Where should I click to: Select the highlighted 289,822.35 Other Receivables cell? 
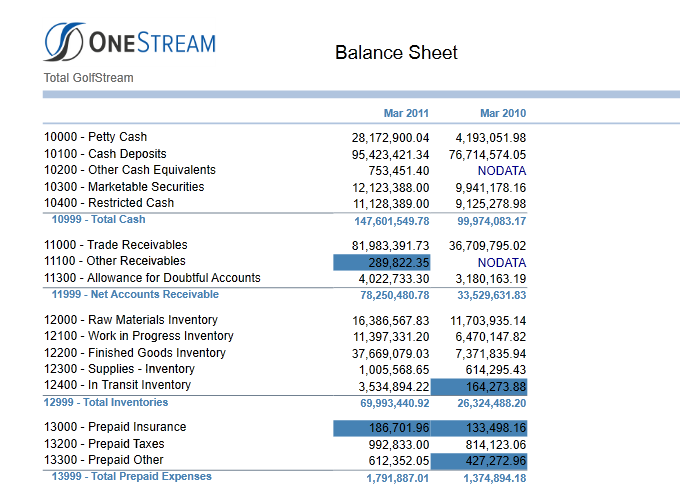pos(382,262)
